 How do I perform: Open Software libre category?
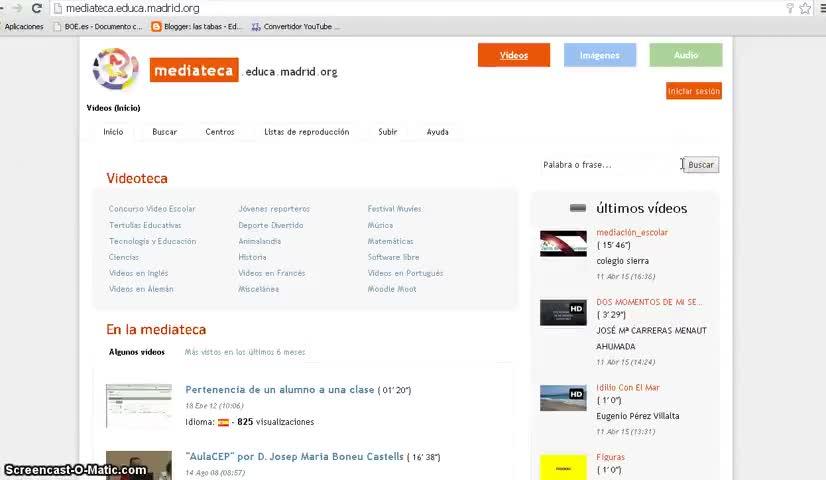[x=393, y=257]
